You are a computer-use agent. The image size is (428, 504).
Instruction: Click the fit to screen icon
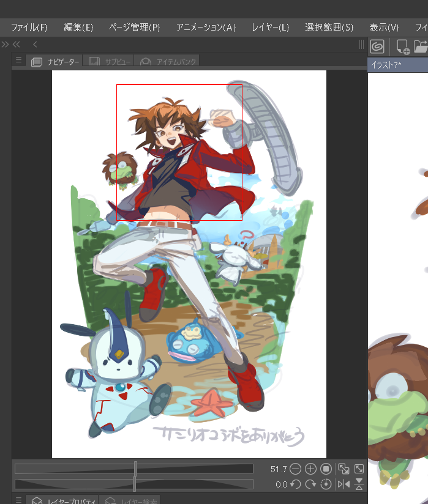(x=359, y=469)
